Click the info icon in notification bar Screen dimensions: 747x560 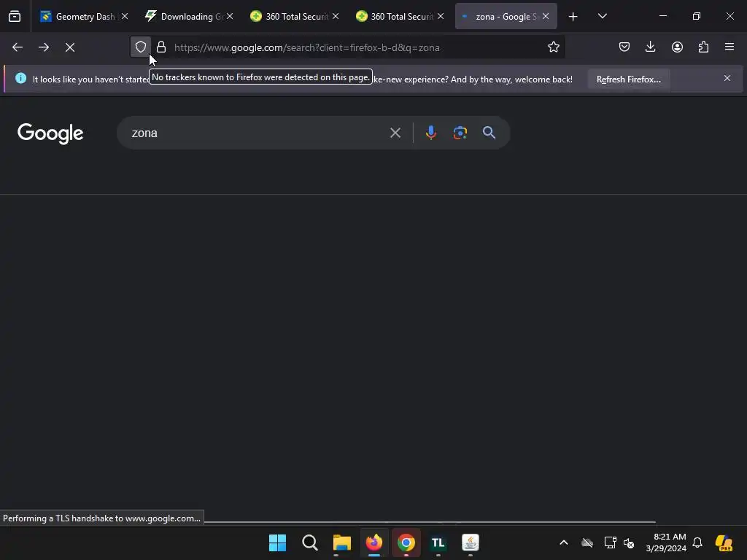[x=21, y=78]
